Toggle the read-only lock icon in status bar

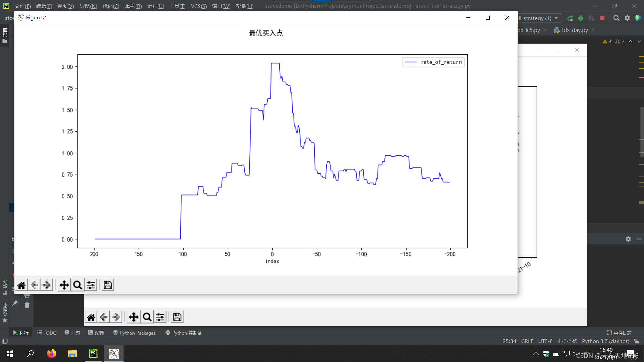point(636,341)
